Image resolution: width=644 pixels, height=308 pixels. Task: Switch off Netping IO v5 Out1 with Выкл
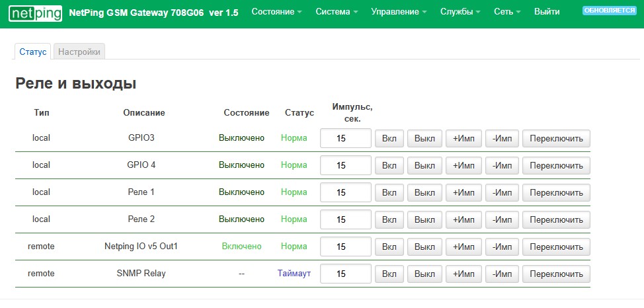click(x=424, y=247)
